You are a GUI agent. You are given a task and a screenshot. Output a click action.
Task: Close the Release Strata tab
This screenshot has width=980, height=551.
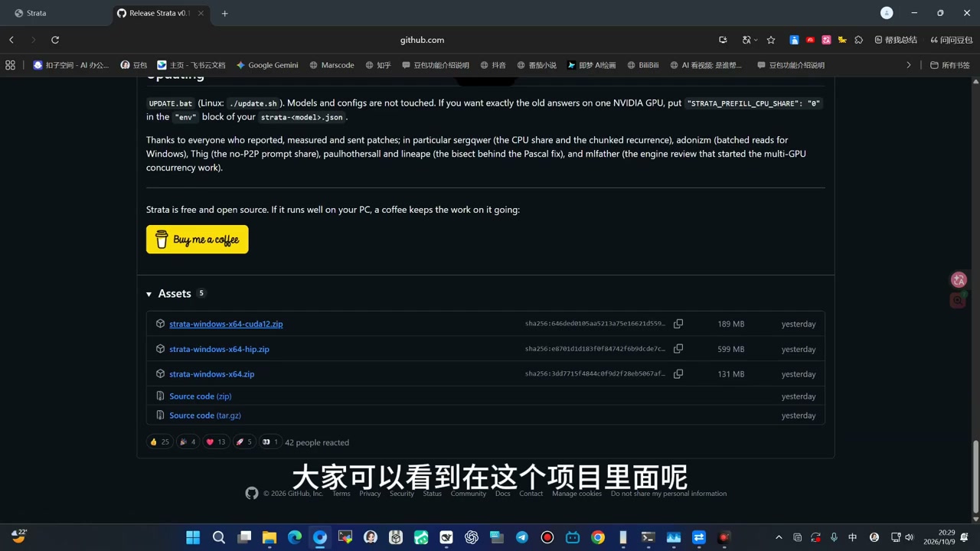tap(201, 13)
